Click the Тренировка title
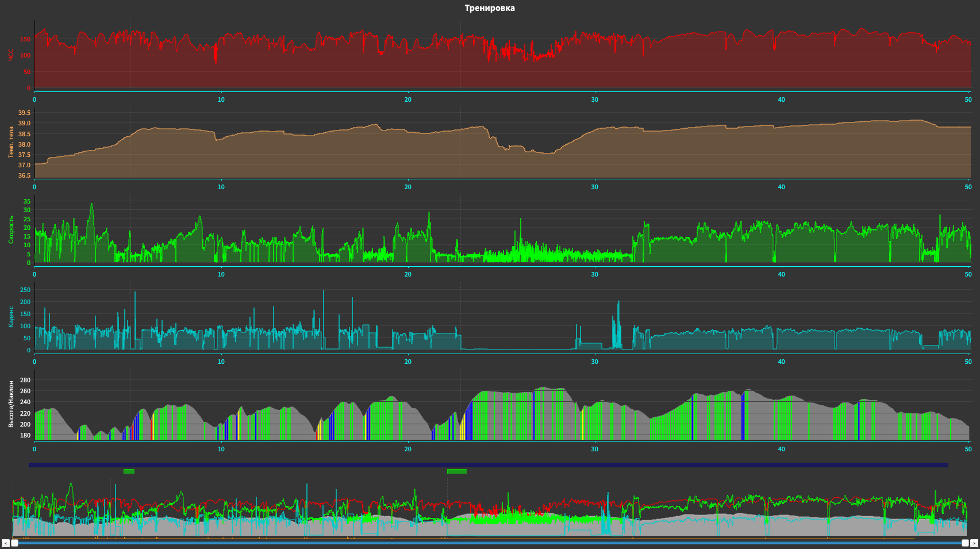980x549 pixels. (490, 8)
